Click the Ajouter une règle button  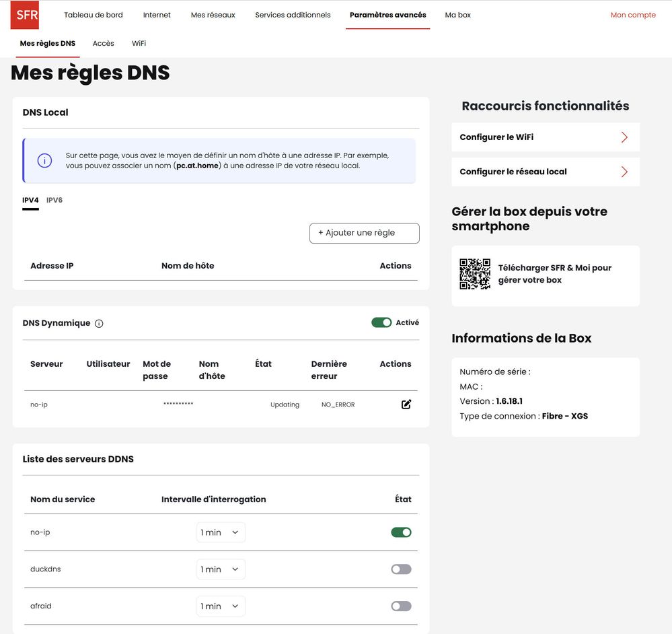point(364,233)
